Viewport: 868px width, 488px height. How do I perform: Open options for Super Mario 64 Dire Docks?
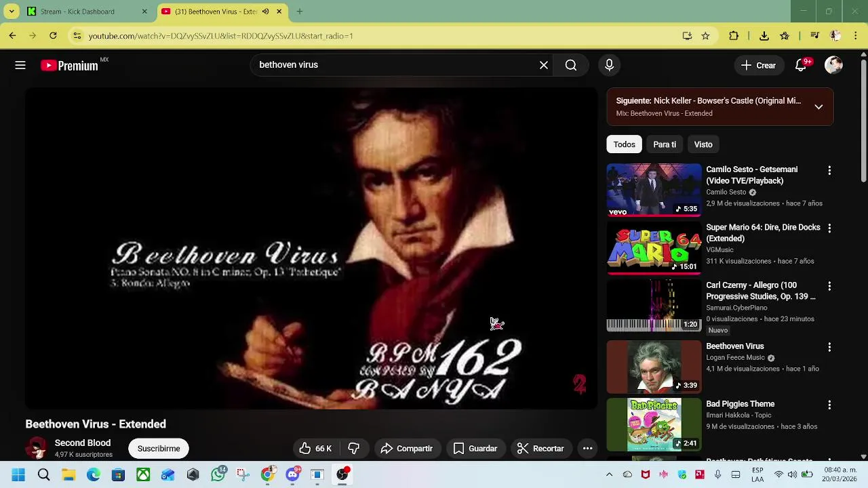pyautogui.click(x=829, y=228)
